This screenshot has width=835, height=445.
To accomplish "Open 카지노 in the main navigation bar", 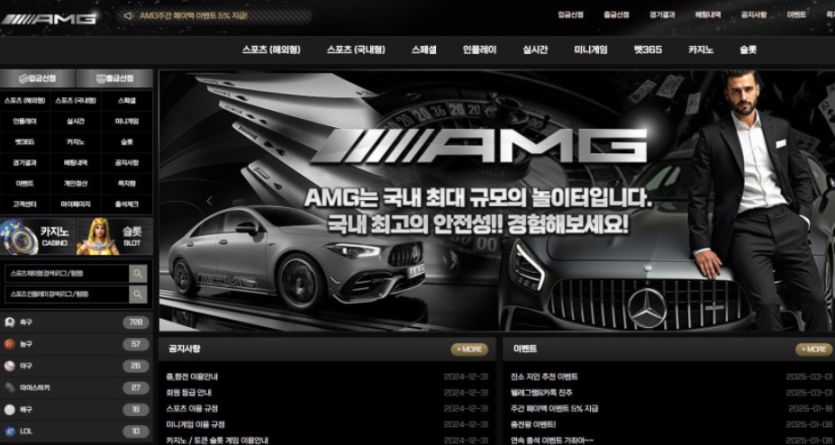I will click(701, 50).
